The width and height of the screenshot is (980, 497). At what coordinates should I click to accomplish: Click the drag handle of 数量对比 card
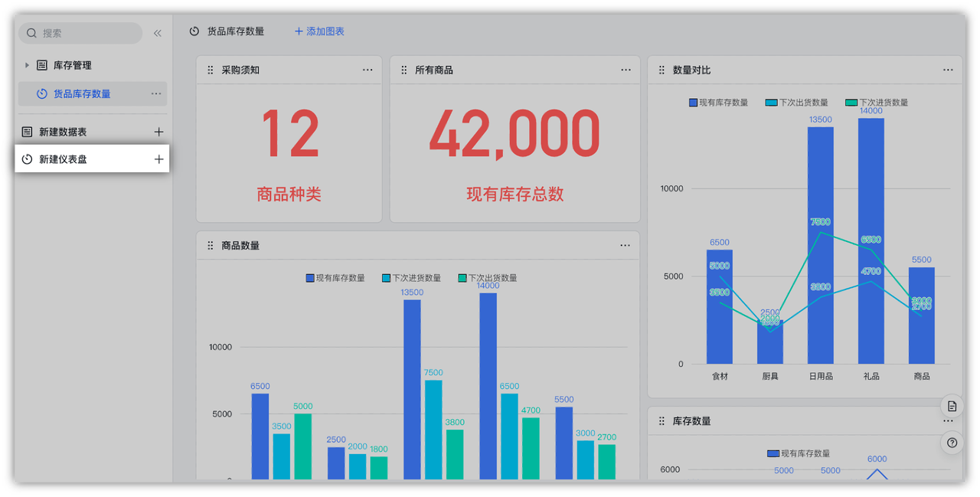pos(661,70)
